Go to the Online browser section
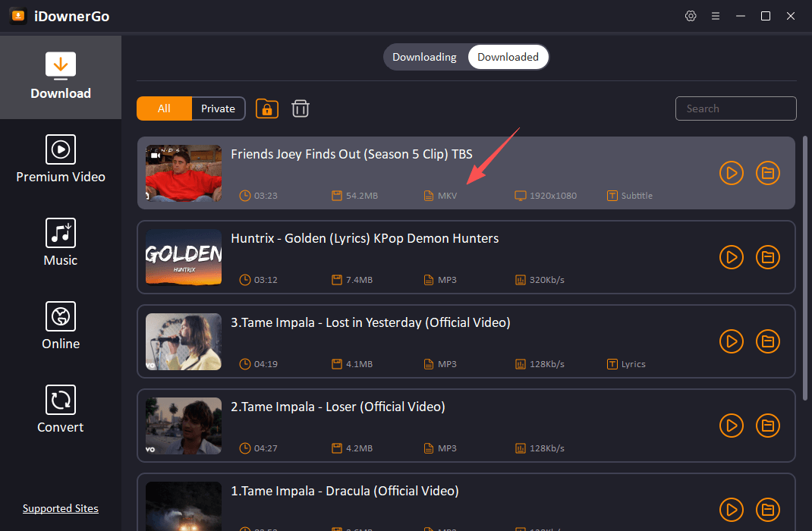 [61, 327]
